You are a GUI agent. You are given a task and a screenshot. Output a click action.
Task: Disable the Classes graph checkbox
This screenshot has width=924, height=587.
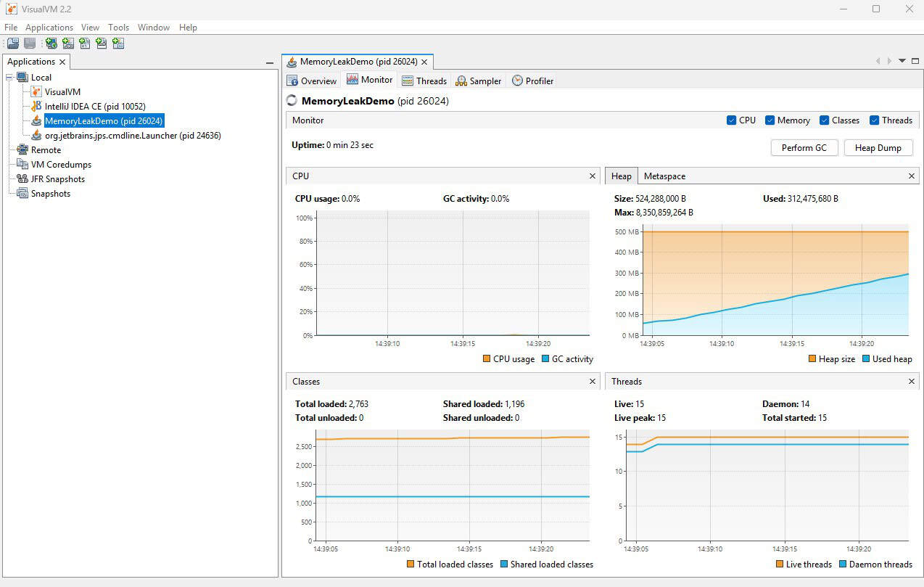click(824, 120)
